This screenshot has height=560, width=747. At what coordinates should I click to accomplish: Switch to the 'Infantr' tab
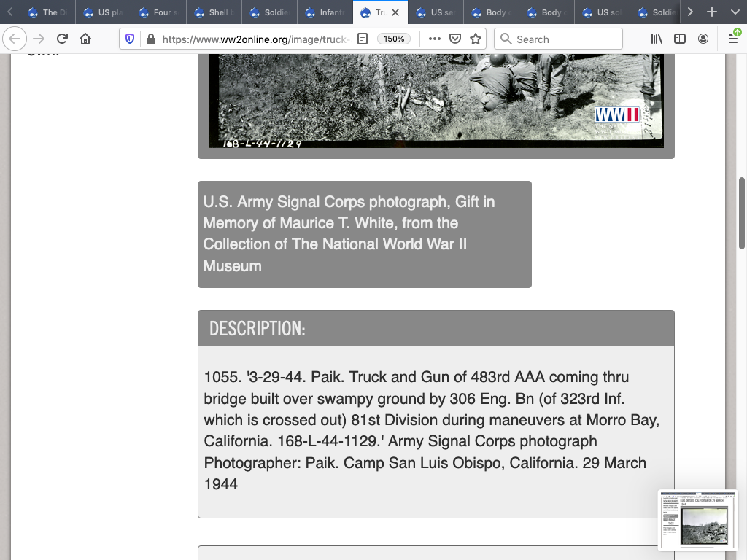click(325, 12)
